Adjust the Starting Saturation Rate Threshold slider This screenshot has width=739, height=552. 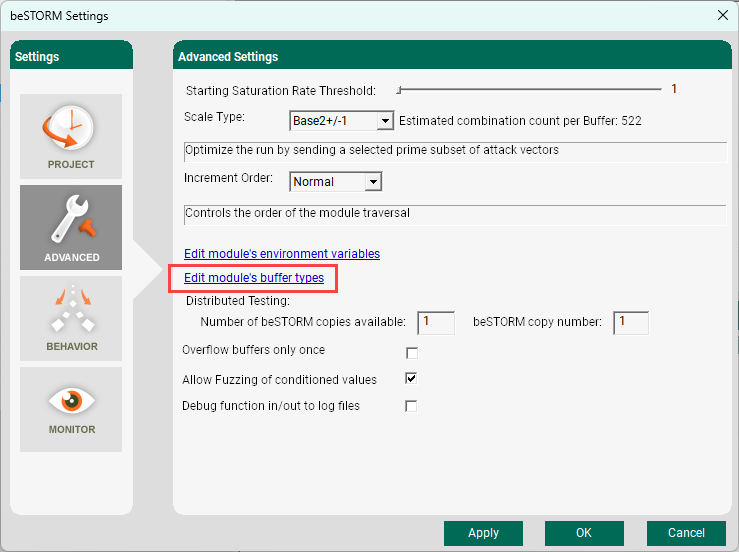(x=400, y=90)
